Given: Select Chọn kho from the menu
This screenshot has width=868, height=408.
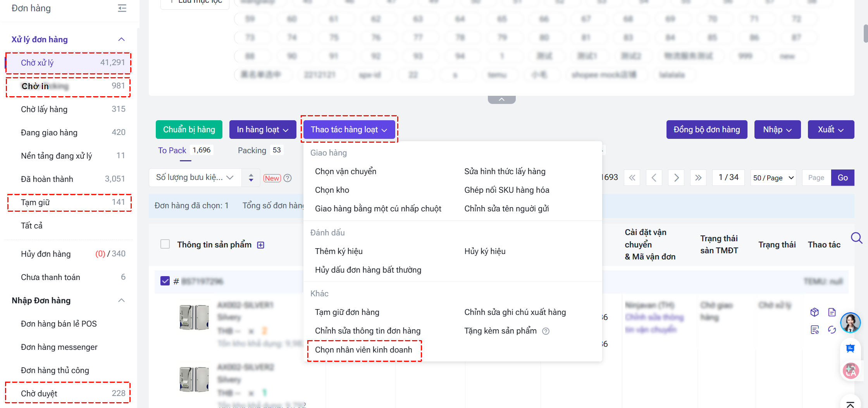Looking at the screenshot, I should click(x=332, y=190).
